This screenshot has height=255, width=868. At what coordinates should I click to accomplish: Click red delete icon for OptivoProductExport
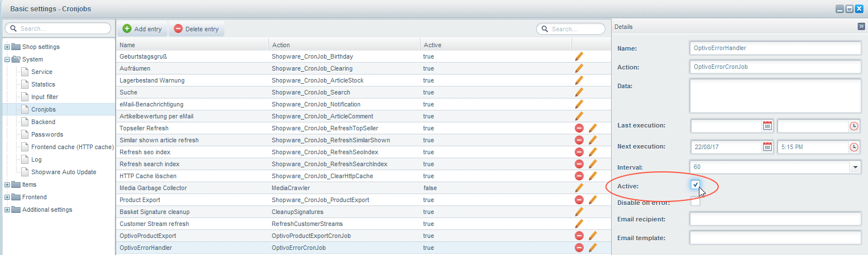point(579,236)
